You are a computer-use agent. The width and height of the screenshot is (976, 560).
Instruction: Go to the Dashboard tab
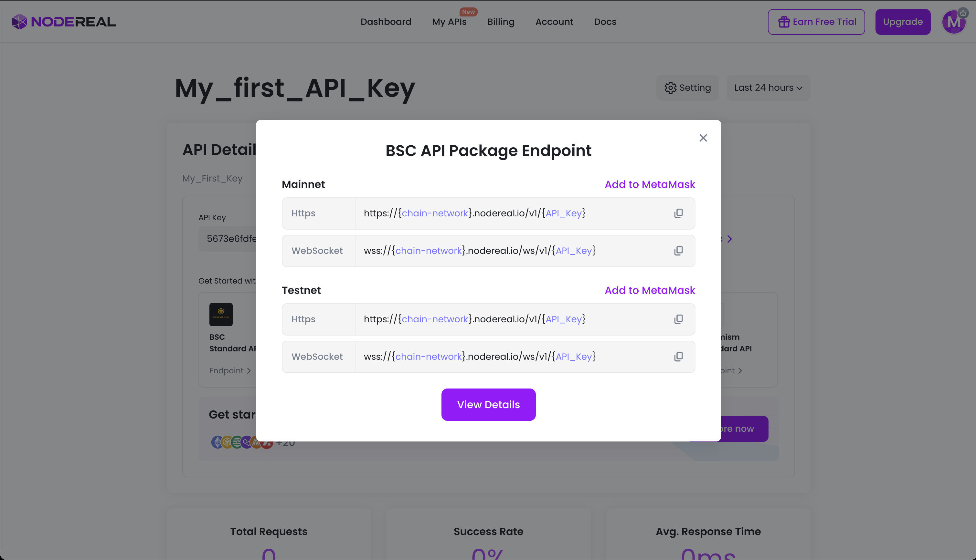click(386, 22)
